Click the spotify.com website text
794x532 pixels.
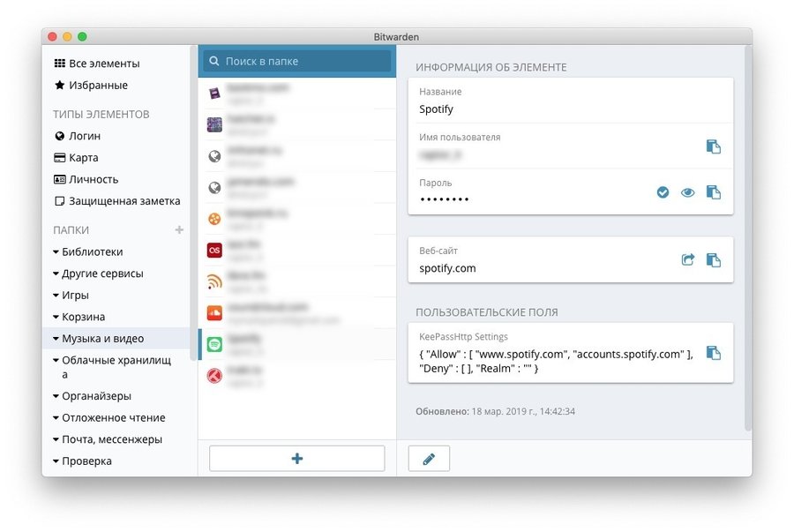447,268
